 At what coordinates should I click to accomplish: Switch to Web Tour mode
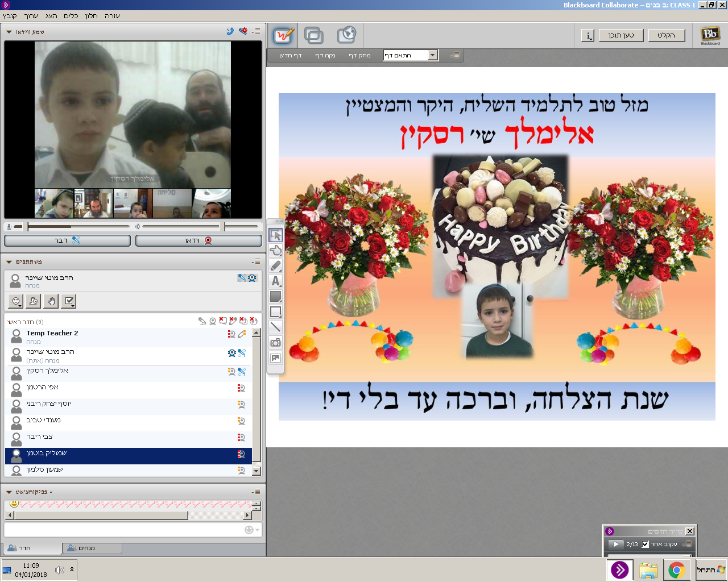346,35
